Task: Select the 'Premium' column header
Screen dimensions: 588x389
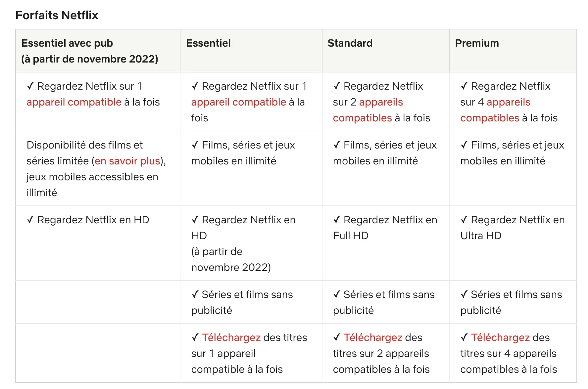Action: coord(477,43)
